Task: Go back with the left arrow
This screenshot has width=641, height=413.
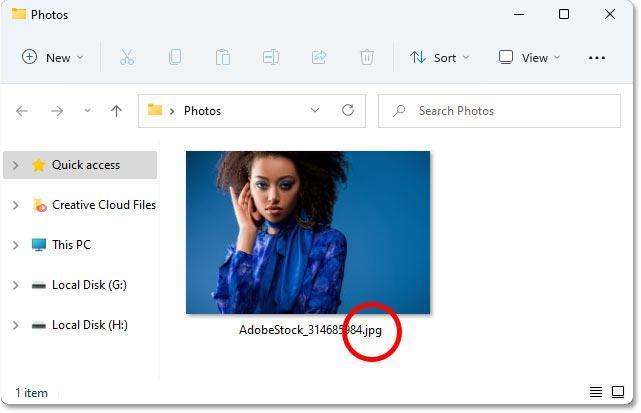Action: (22, 111)
